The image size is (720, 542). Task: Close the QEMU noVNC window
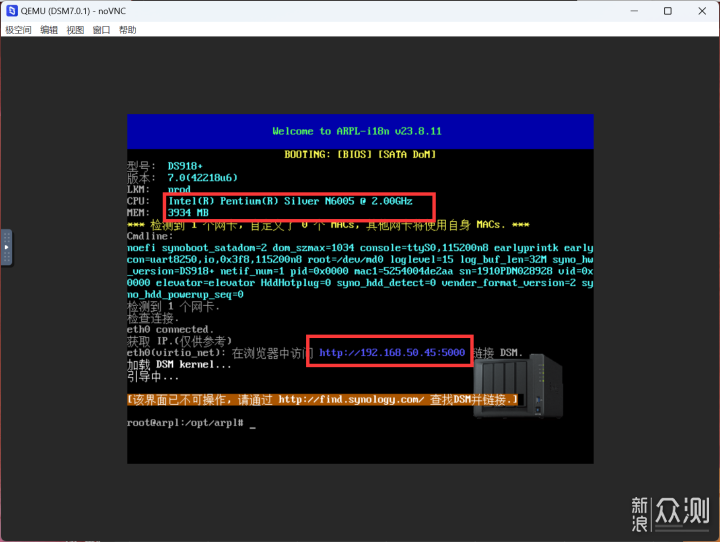click(x=701, y=10)
